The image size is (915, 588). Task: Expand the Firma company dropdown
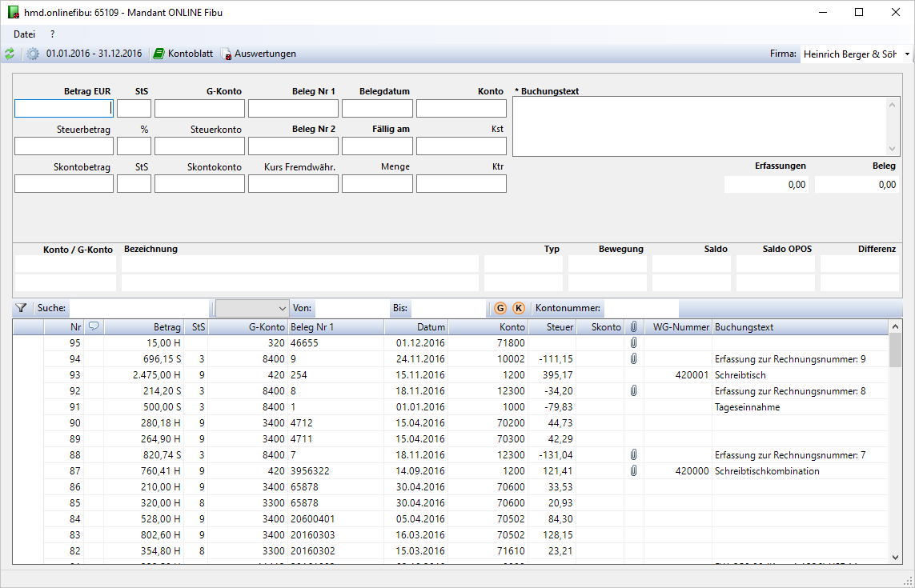click(906, 54)
